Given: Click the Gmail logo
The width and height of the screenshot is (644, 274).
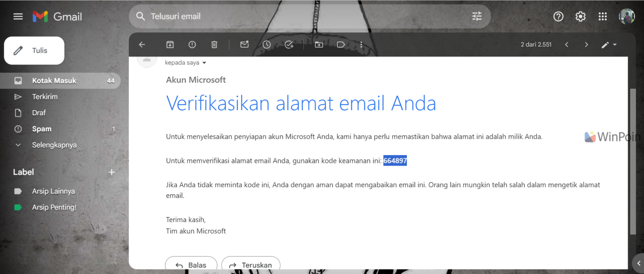Looking at the screenshot, I should click(57, 17).
